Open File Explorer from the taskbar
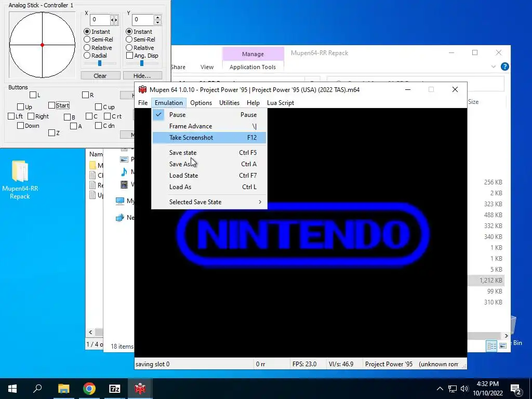 (x=63, y=389)
